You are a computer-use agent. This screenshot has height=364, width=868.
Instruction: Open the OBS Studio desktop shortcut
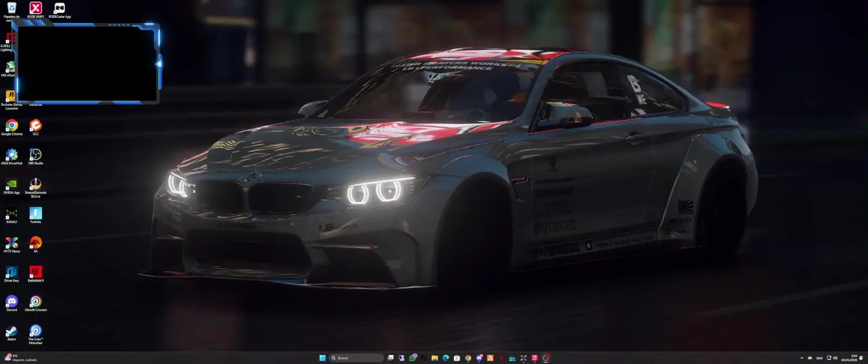[35, 157]
